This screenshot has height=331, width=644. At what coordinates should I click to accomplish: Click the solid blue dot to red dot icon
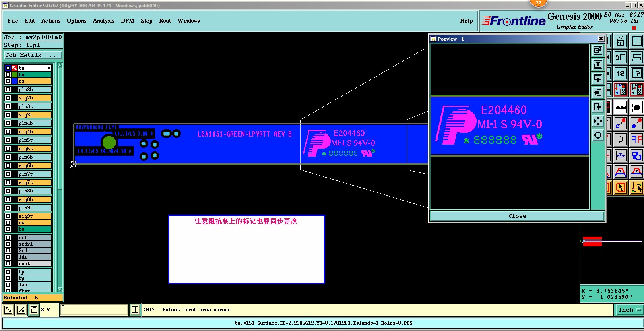click(x=636, y=123)
